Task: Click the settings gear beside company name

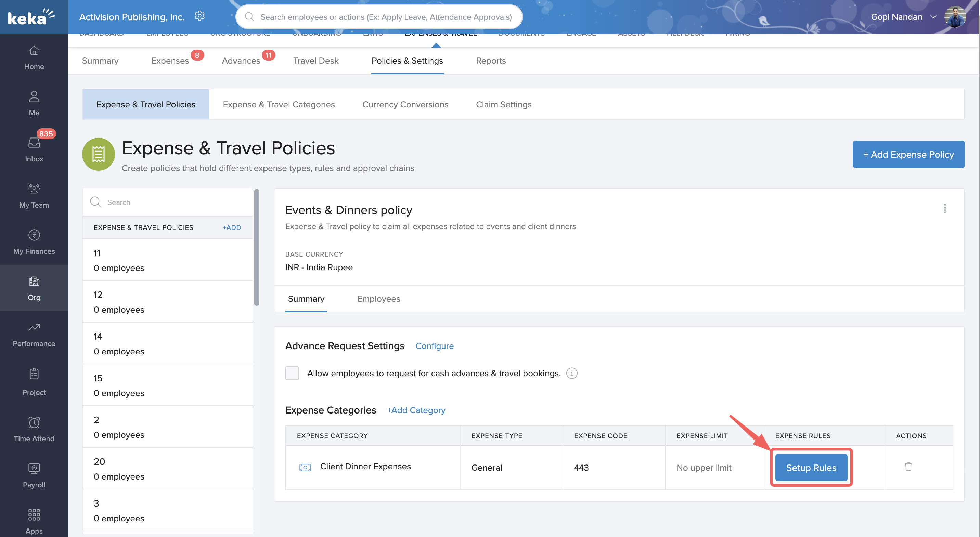Action: [199, 16]
